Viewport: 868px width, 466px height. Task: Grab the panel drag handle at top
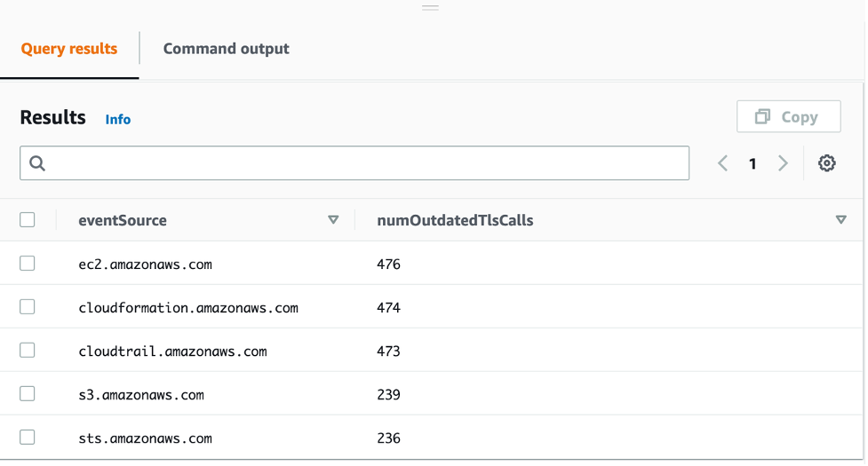(430, 8)
